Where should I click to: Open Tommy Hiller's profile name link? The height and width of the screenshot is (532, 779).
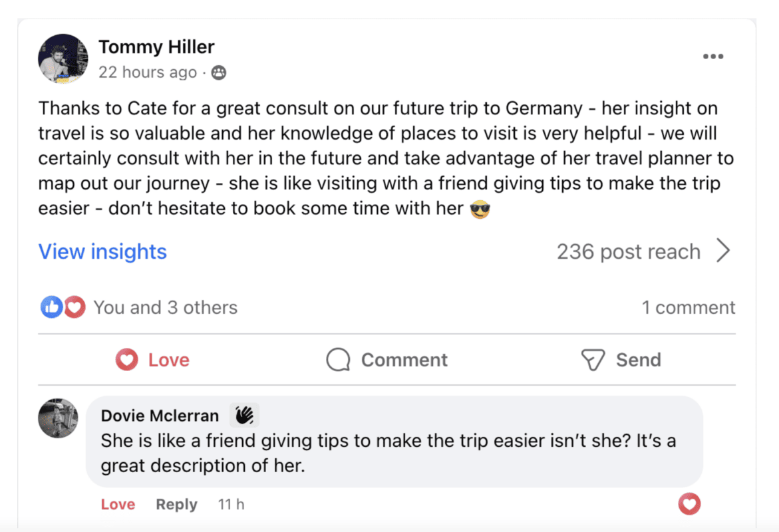(x=156, y=47)
